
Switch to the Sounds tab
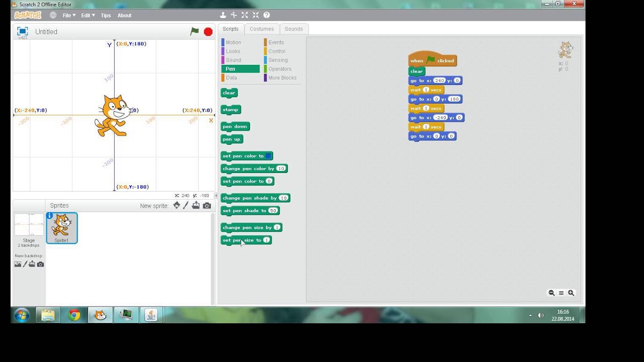(x=294, y=29)
